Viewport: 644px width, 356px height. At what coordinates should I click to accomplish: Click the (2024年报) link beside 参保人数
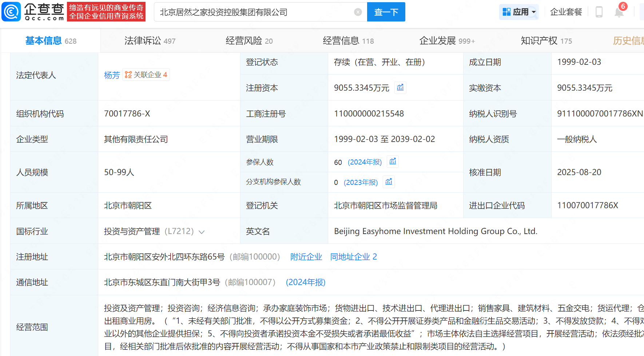point(365,162)
